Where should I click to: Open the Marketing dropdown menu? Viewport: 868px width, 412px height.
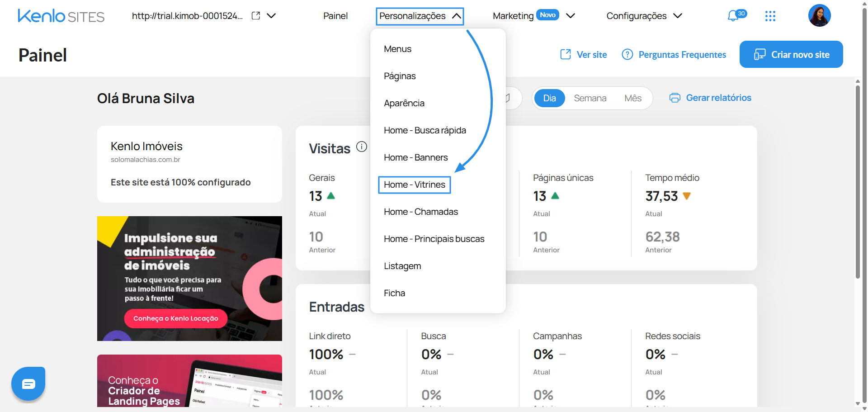pos(533,16)
